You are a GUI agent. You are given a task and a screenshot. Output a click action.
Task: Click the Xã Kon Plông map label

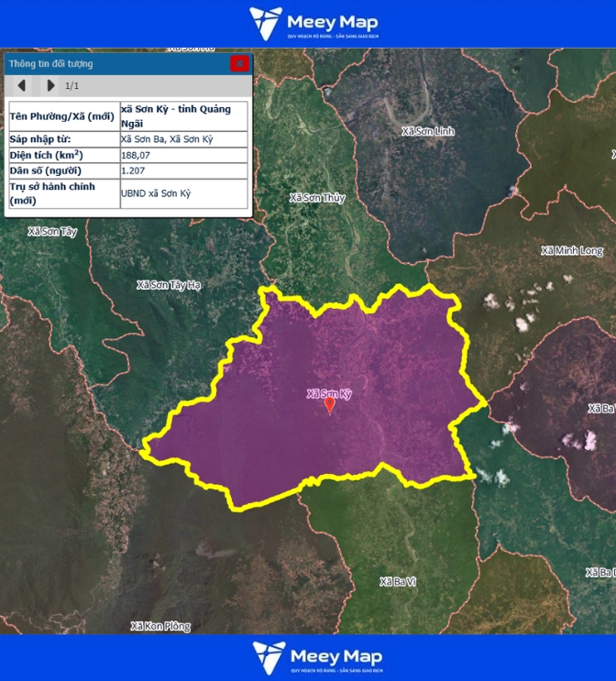[x=160, y=626]
